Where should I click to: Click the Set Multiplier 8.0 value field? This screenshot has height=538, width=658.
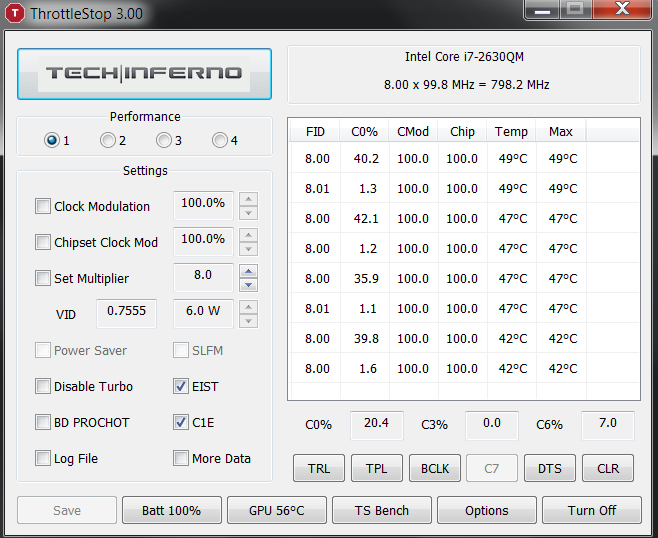203,278
